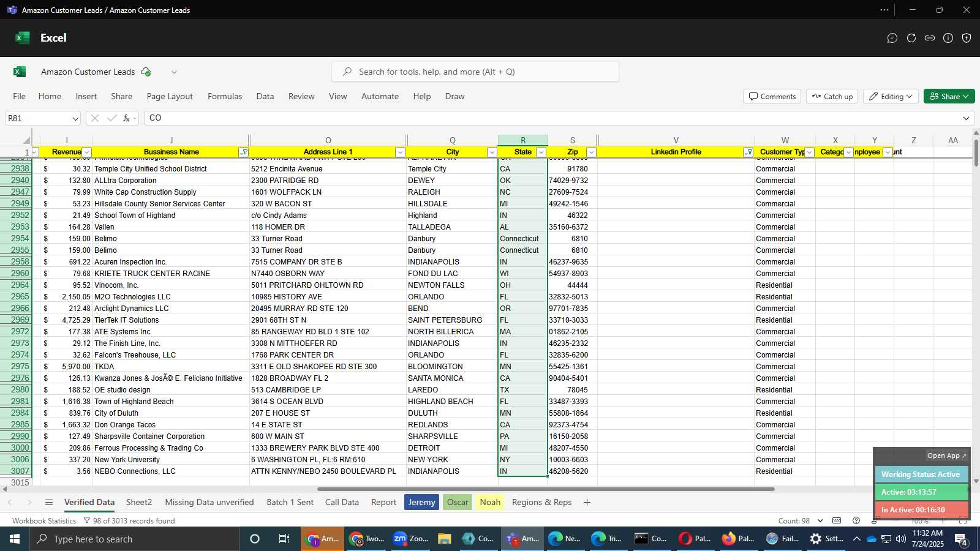Viewport: 980px width, 551px height.
Task: Switch to the Sheet2 tab
Action: tap(139, 502)
